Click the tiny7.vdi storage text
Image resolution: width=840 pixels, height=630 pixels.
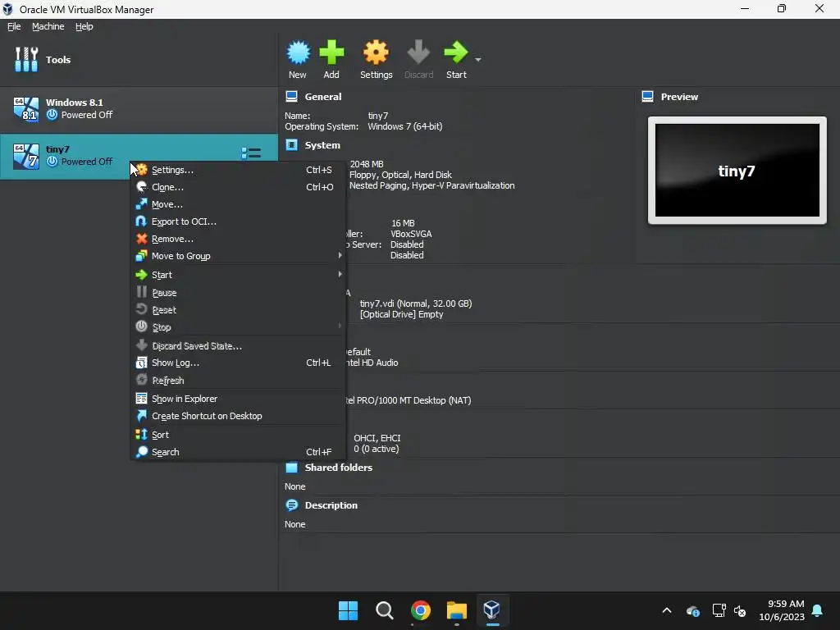point(416,304)
